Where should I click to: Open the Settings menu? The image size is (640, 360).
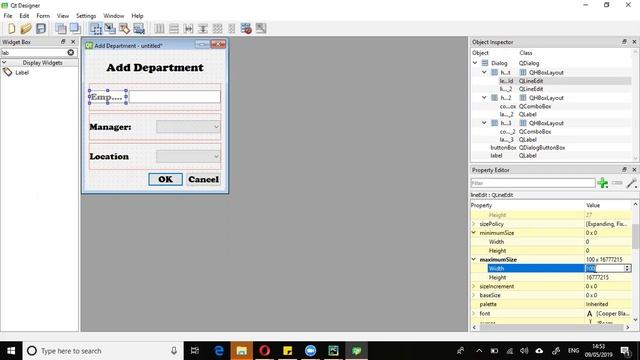coord(86,16)
